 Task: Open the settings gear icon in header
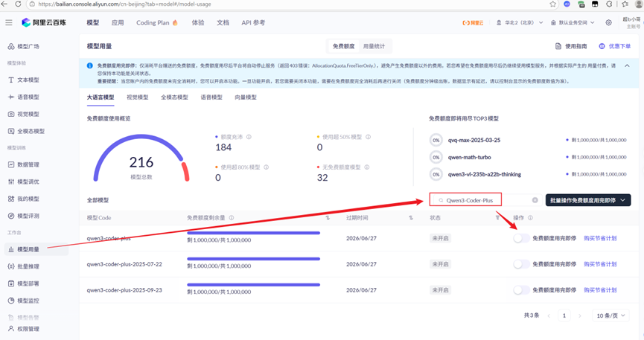click(x=609, y=22)
